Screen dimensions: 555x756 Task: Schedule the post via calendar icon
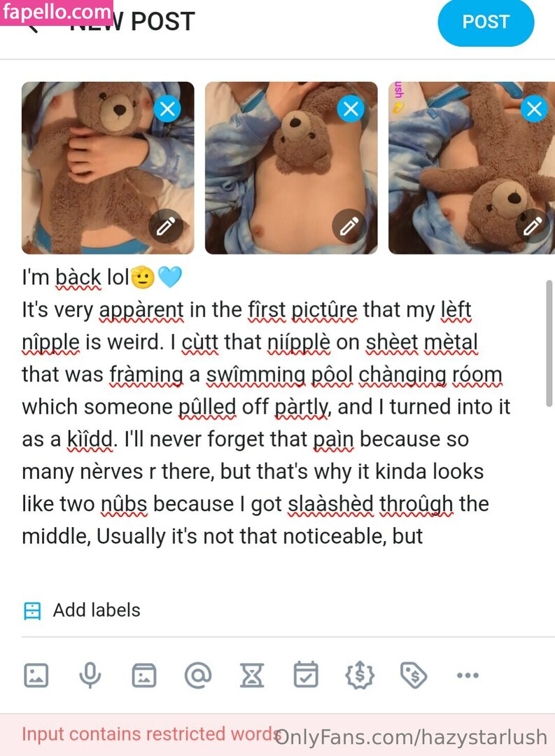[x=306, y=675]
